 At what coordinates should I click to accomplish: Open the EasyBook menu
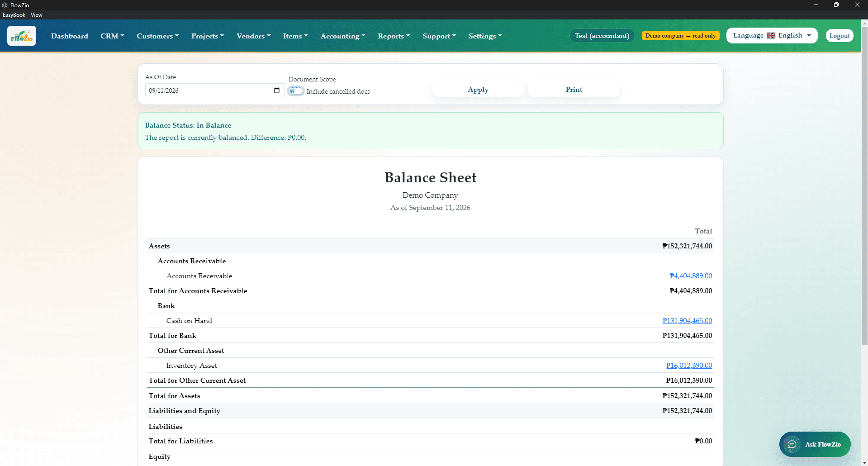click(x=14, y=15)
